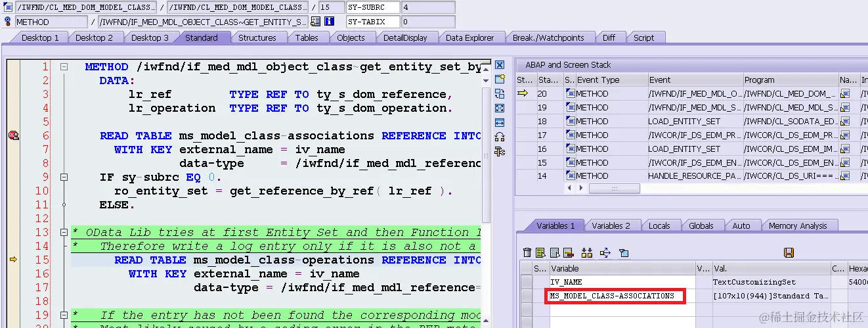Open navigation icon for stack level 20

(845, 93)
